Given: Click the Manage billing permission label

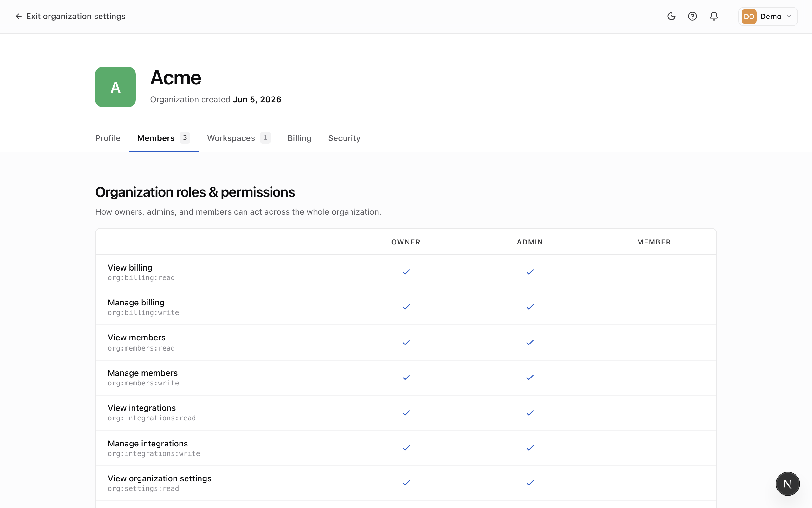Looking at the screenshot, I should pyautogui.click(x=136, y=302).
